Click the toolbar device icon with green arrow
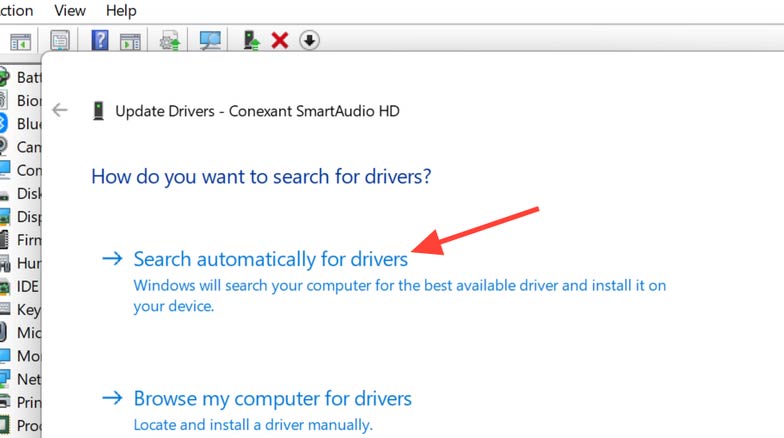 [252, 40]
